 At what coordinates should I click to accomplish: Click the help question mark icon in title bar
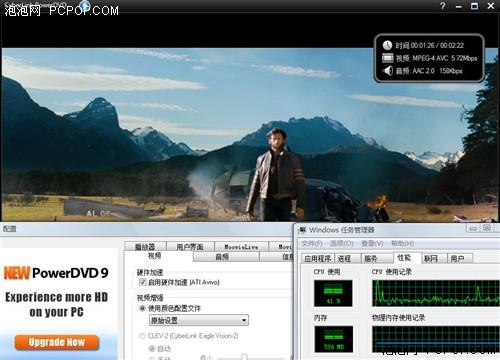443,6
